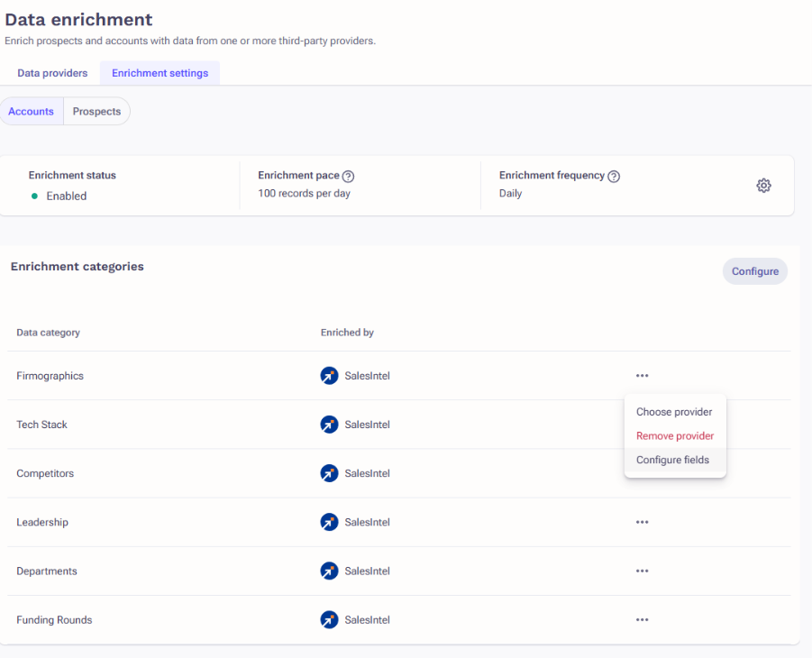
Task: Click the SalesIntel logo in the Tech Stack row
Action: [x=329, y=424]
